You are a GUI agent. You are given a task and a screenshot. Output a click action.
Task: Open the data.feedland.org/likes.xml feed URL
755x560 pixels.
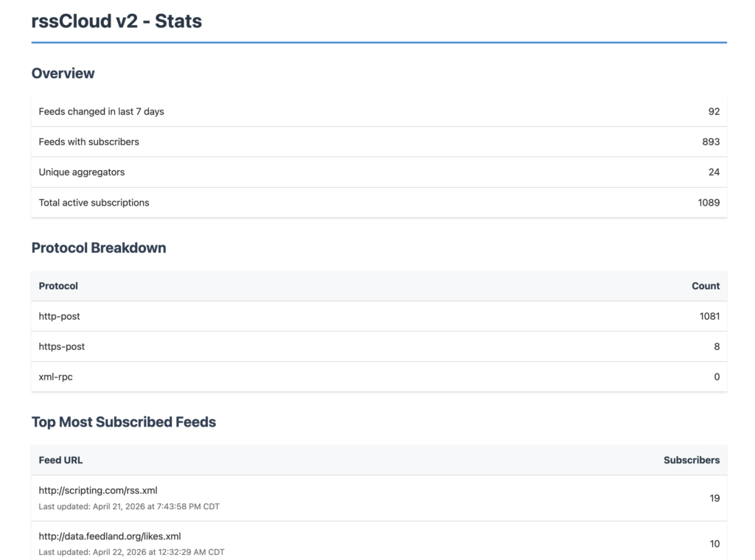click(x=110, y=536)
